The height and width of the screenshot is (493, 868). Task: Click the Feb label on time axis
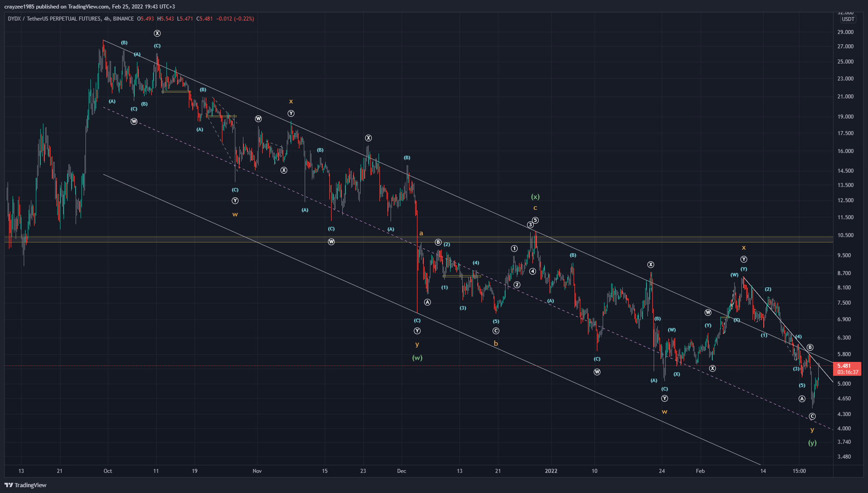700,471
